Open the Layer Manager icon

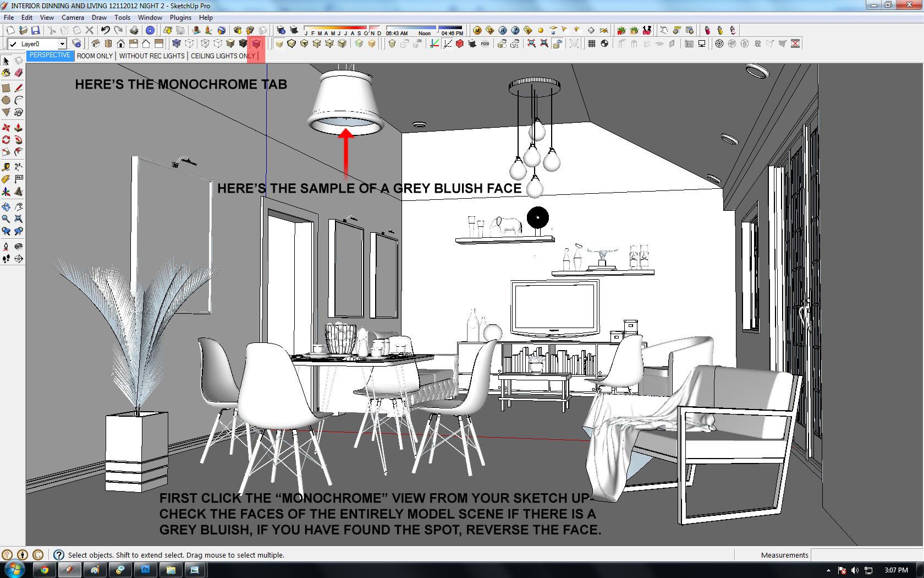pyautogui.click(x=76, y=43)
